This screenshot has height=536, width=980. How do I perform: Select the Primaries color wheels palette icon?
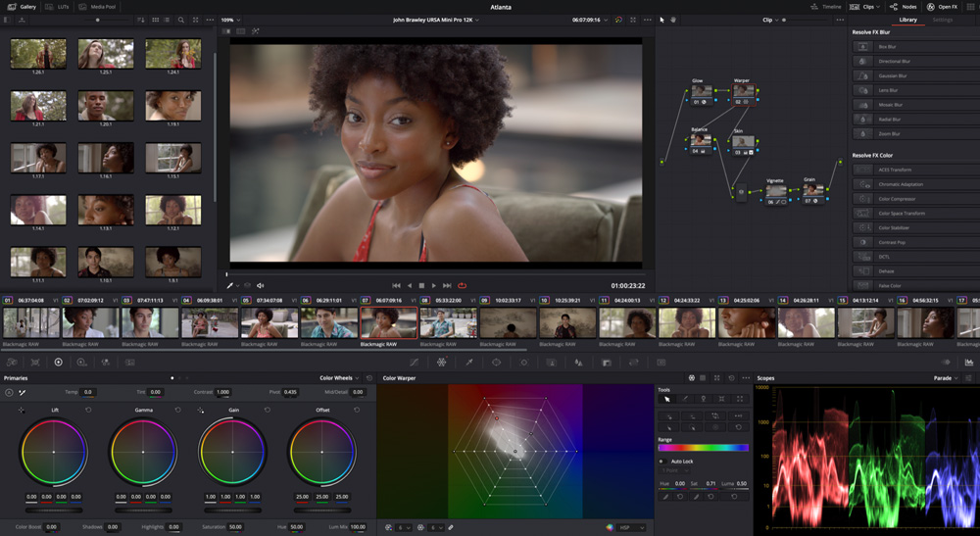point(58,363)
